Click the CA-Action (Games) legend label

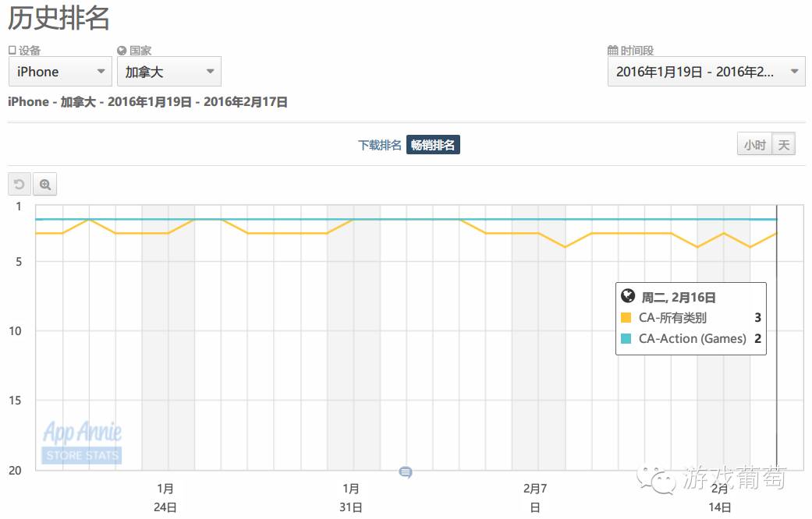pyautogui.click(x=692, y=339)
